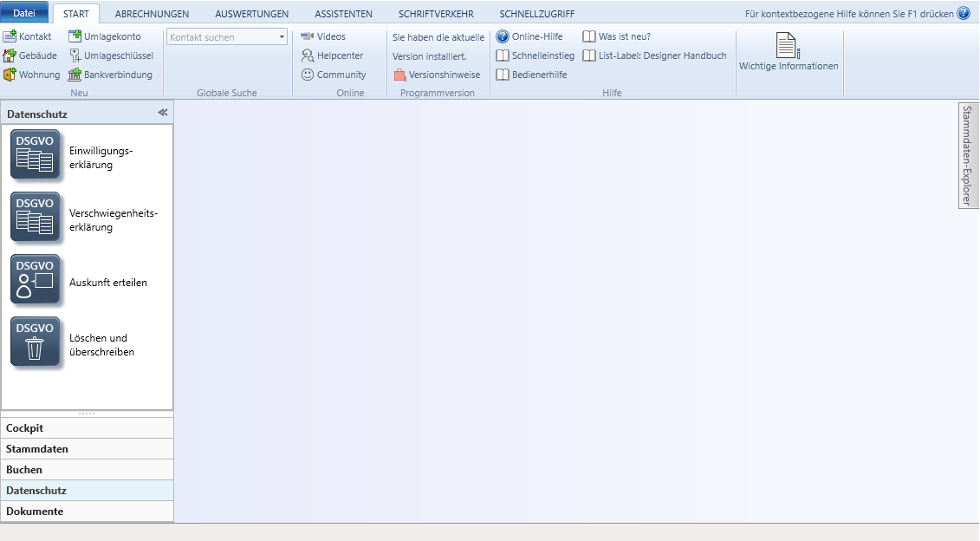This screenshot has height=541, width=980.
Task: Expand the Kontakt suchen dropdown arrow
Action: click(x=282, y=37)
